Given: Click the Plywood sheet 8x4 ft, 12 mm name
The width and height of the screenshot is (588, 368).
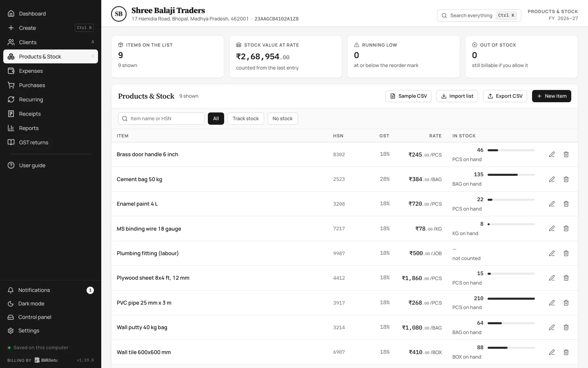Looking at the screenshot, I should 153,278.
